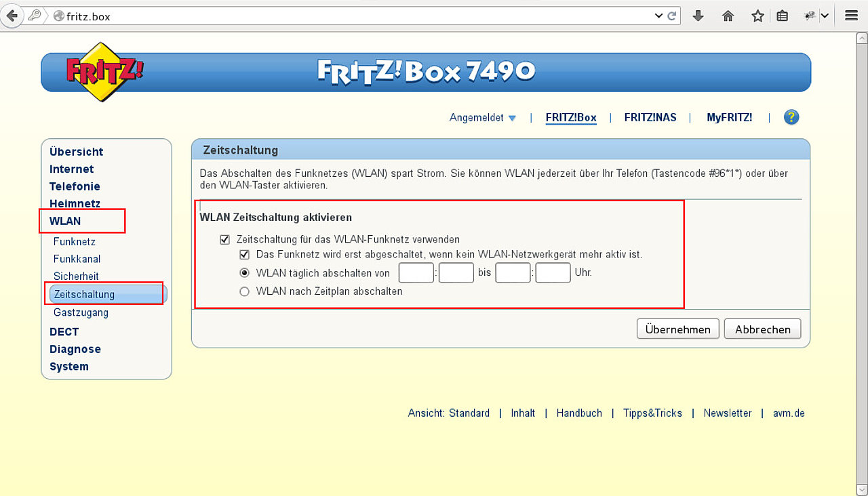The image size is (868, 496).
Task: Go back with the browser back arrow
Action: [12, 16]
